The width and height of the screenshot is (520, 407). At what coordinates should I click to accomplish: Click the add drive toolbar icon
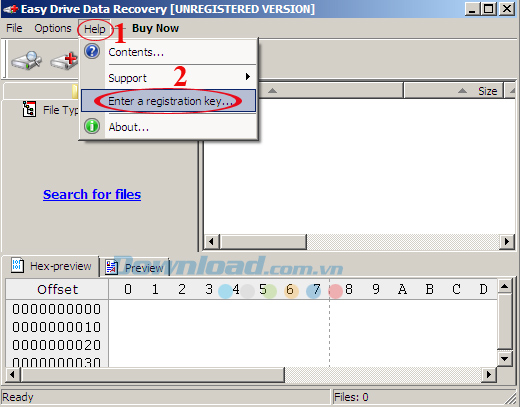64,61
